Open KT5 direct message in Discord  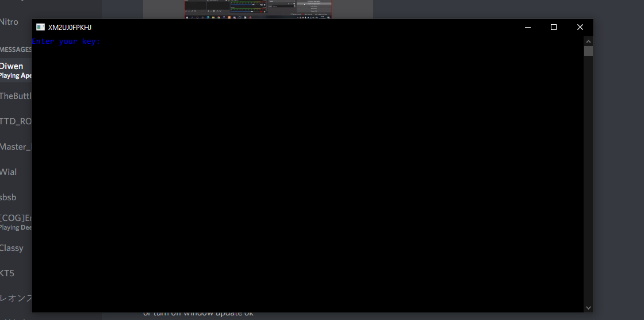(16, 273)
